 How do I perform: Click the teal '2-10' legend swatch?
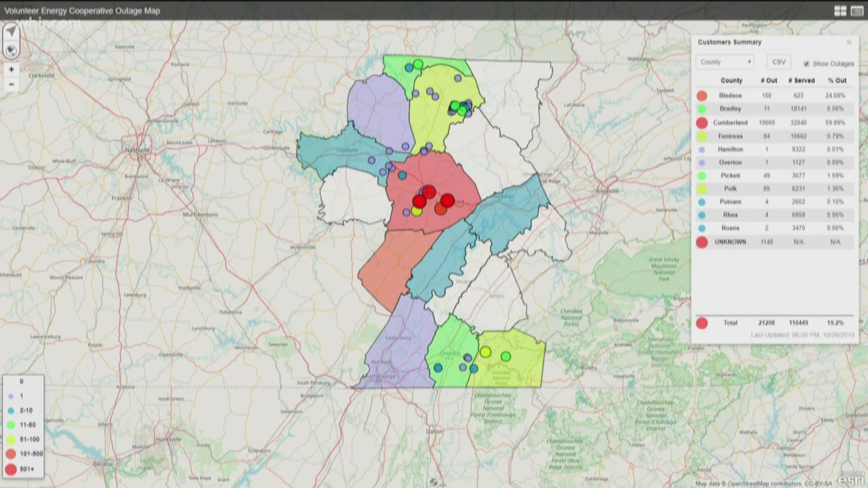[11, 411]
